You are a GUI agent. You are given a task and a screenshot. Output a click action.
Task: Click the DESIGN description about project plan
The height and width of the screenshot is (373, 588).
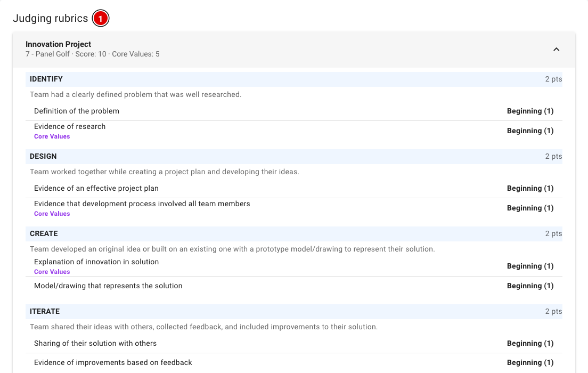pos(164,172)
